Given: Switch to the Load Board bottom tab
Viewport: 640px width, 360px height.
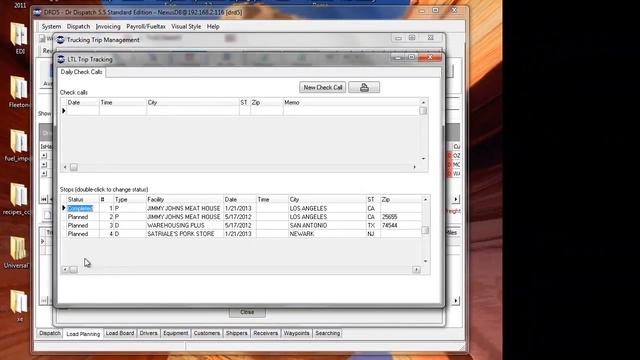Looking at the screenshot, I should [x=120, y=333].
